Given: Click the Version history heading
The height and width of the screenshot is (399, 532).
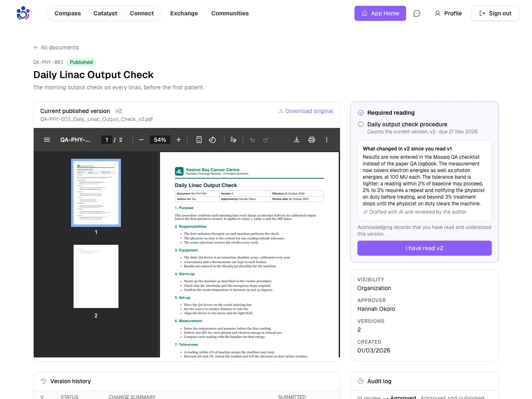Looking at the screenshot, I should (x=71, y=381).
